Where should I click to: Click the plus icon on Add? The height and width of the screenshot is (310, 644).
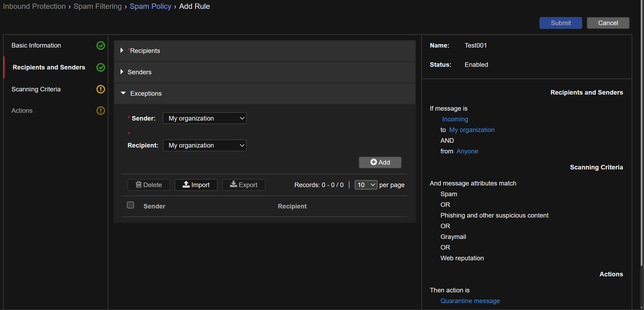[x=373, y=162]
